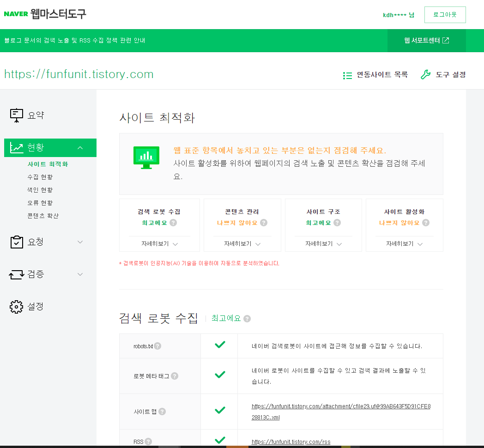Click the green checkmark in robots.txt row

pos(220,345)
